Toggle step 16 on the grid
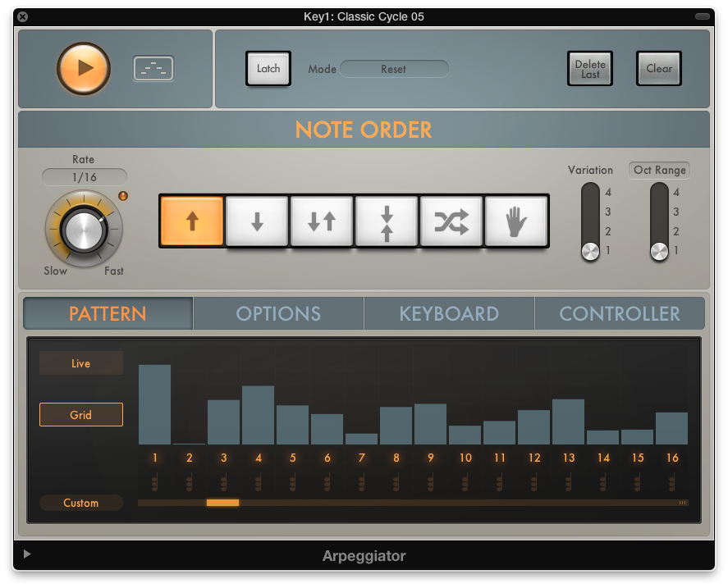 672,458
